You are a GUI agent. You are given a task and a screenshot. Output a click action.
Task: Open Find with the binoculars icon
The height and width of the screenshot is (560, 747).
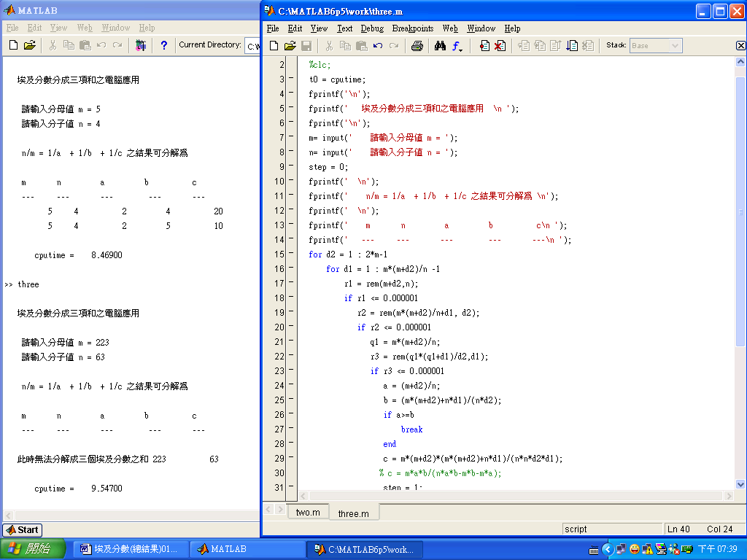(x=440, y=46)
